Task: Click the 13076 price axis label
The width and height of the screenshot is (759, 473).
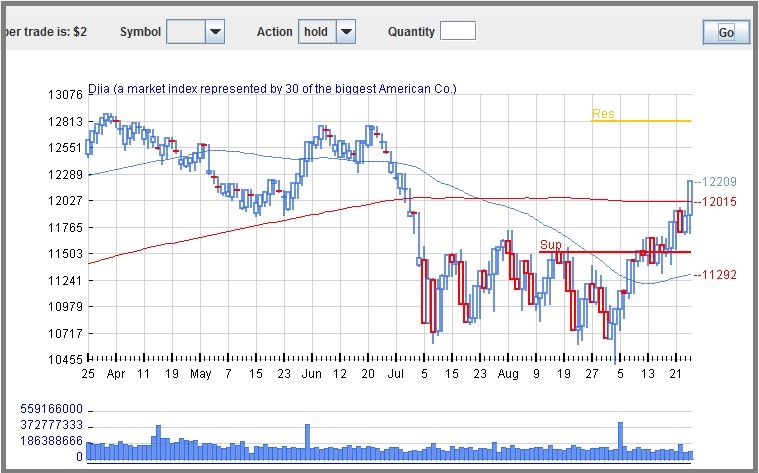Action: tap(64, 95)
